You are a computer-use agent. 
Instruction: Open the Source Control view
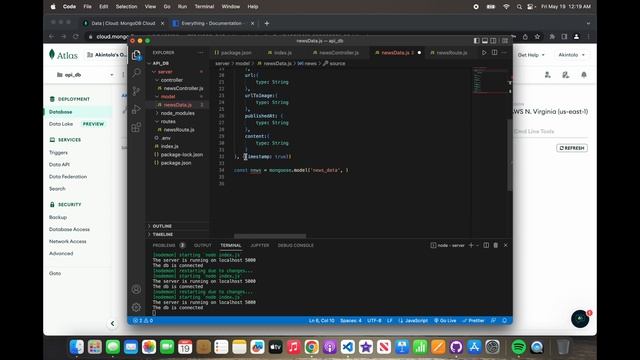136,91
